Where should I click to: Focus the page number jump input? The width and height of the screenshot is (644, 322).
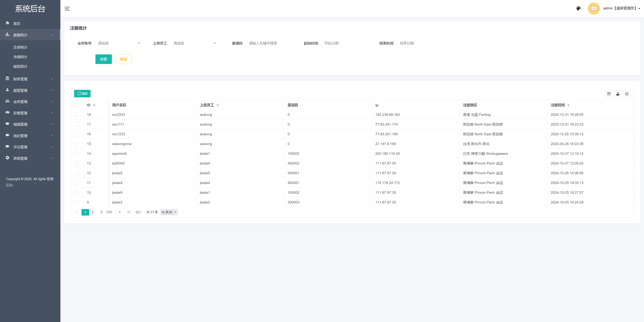click(120, 212)
